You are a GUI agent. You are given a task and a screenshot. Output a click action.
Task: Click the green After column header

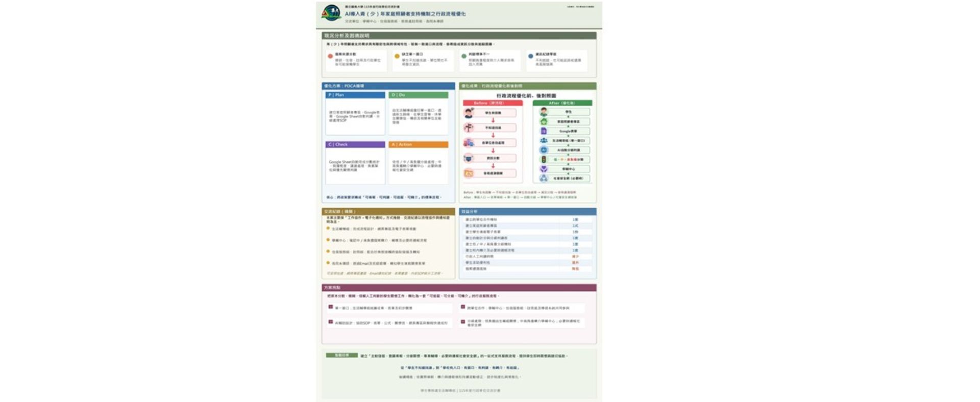tap(562, 103)
